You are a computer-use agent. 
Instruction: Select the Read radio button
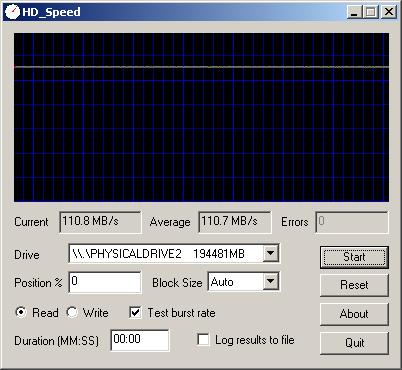[x=21, y=312]
